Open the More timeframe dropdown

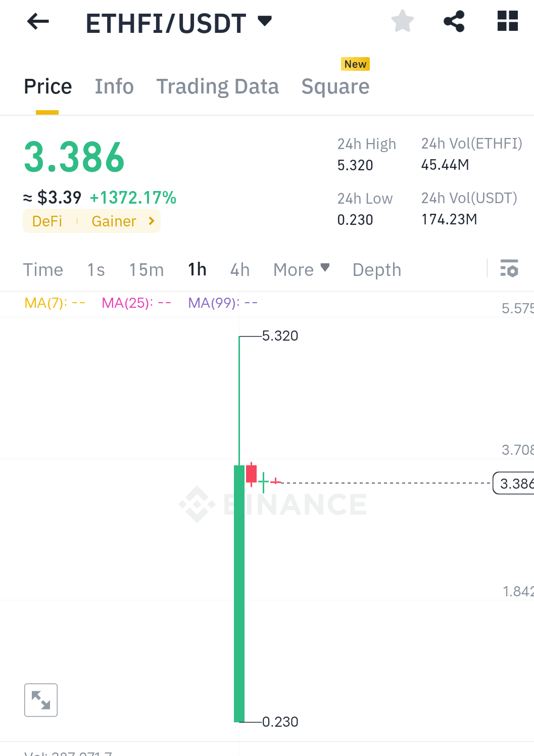pos(301,269)
